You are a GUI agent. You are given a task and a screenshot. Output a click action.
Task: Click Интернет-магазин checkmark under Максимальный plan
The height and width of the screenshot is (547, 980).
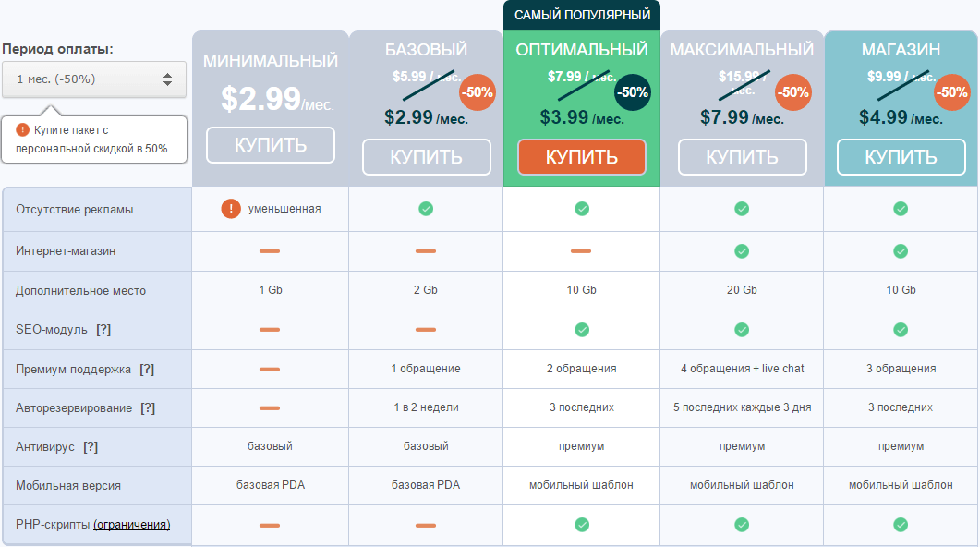tap(742, 250)
